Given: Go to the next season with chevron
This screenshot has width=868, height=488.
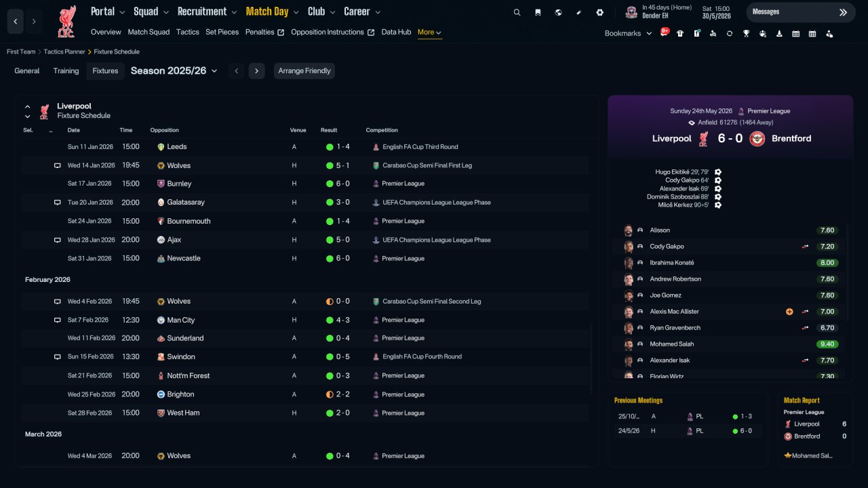Looking at the screenshot, I should [x=256, y=71].
